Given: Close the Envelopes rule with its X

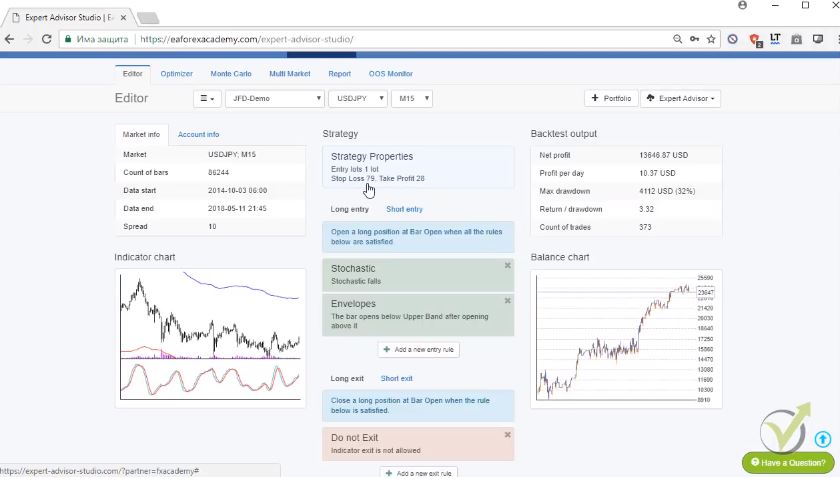Looking at the screenshot, I should coord(507,300).
